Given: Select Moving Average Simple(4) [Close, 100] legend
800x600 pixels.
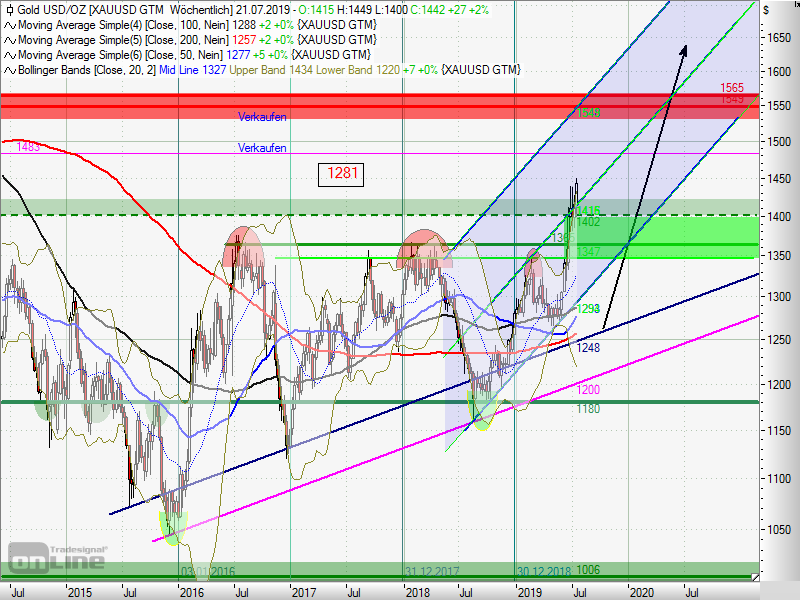Looking at the screenshot, I should (x=123, y=25).
